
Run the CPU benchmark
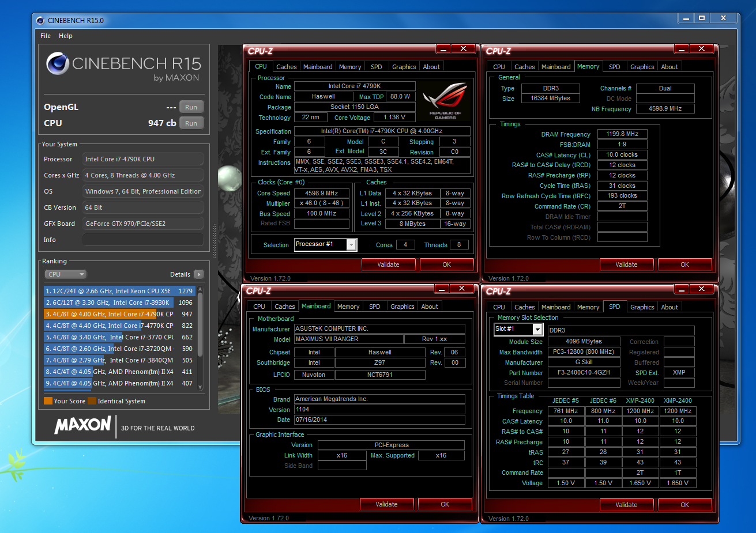click(x=191, y=123)
